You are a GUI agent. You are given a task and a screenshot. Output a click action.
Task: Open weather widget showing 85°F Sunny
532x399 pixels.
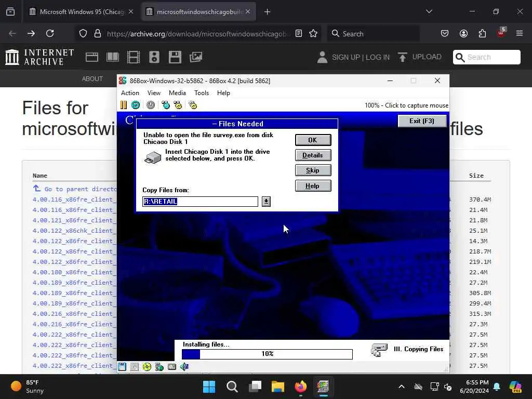28,387
